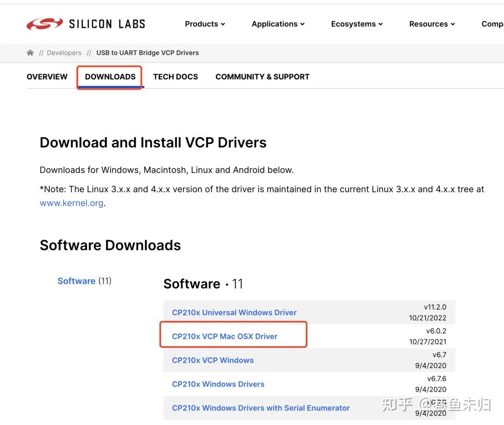Click the Silicon Labs logo
Image resolution: width=504 pixels, height=425 pixels.
click(x=86, y=24)
